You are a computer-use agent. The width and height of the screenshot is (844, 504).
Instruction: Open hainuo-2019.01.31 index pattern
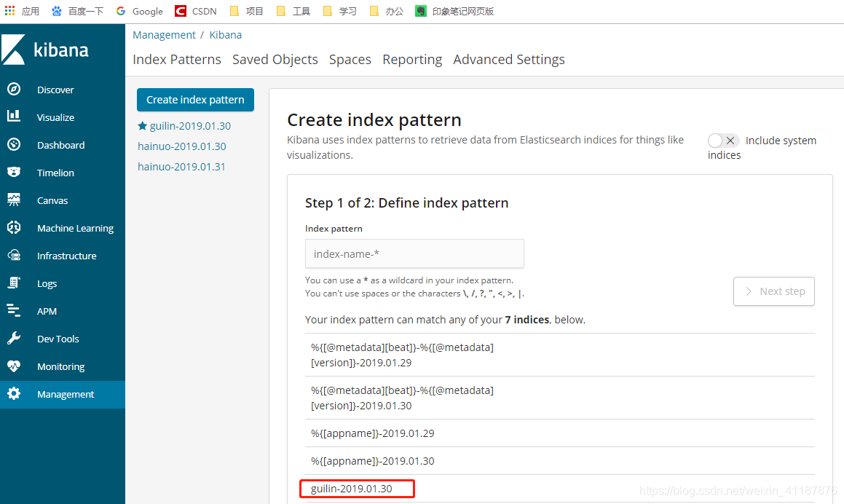pyautogui.click(x=181, y=167)
